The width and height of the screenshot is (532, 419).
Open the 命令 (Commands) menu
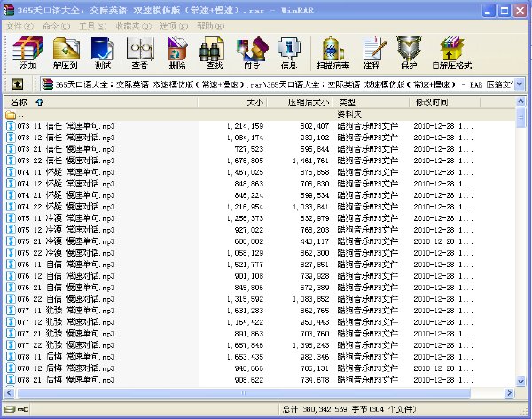tap(56, 26)
